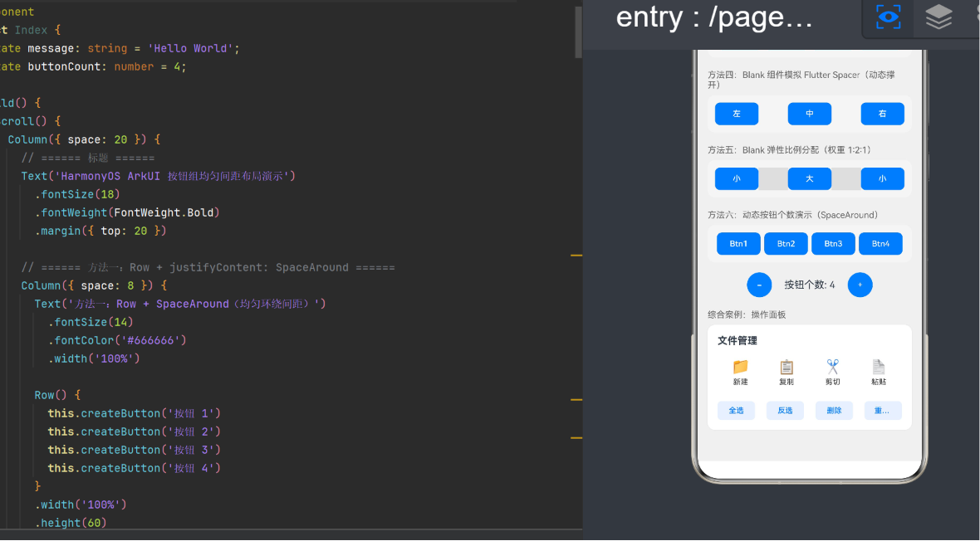Click the fontWeight(FontWeight.Bold) line
The height and width of the screenshot is (541, 980).
(127, 213)
